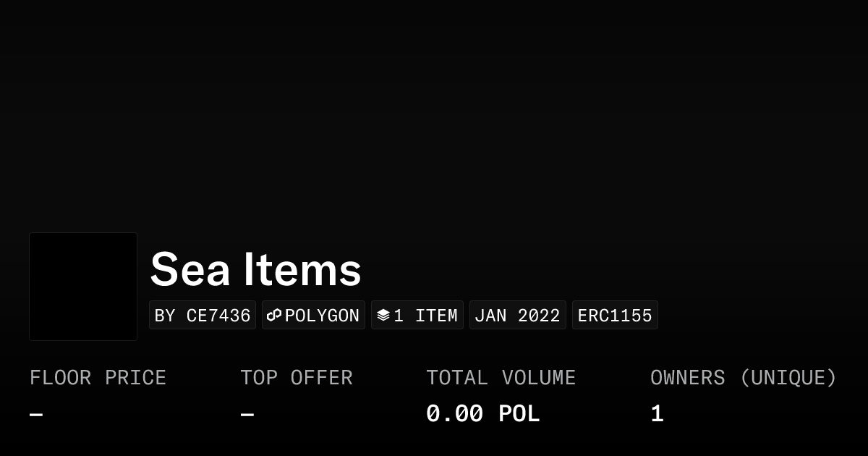Screen dimensions: 868x456
Task: Click the FLOOR PRICE heading
Action: coord(98,378)
